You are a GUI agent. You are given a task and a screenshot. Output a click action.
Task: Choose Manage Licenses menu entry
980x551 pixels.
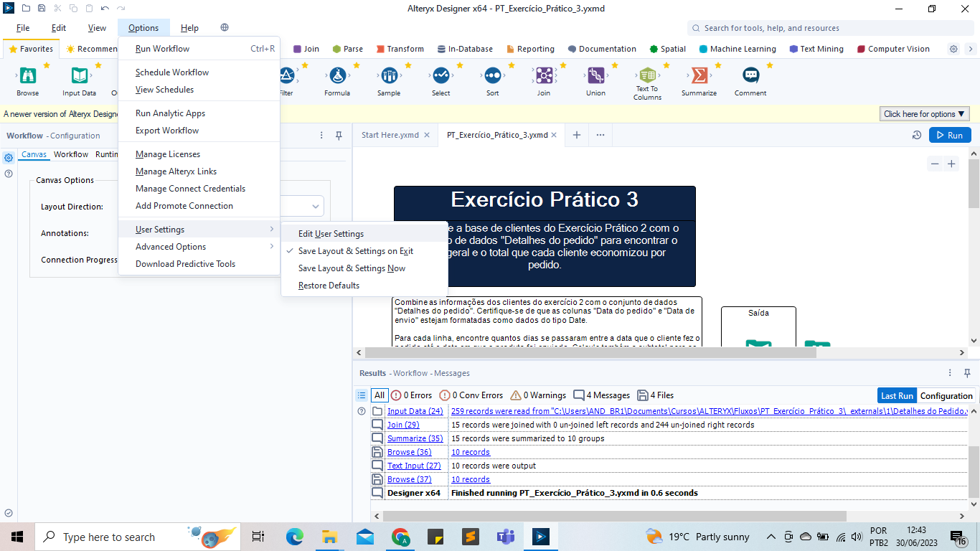click(199, 154)
